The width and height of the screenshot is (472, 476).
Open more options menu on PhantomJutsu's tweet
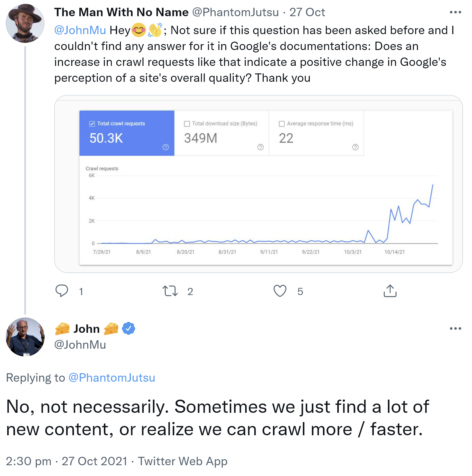[x=455, y=12]
